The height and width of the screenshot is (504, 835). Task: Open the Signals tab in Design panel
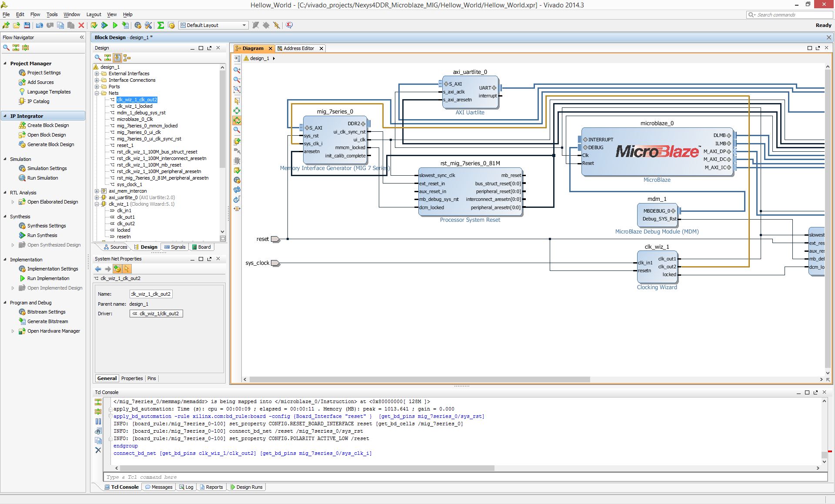(x=174, y=247)
